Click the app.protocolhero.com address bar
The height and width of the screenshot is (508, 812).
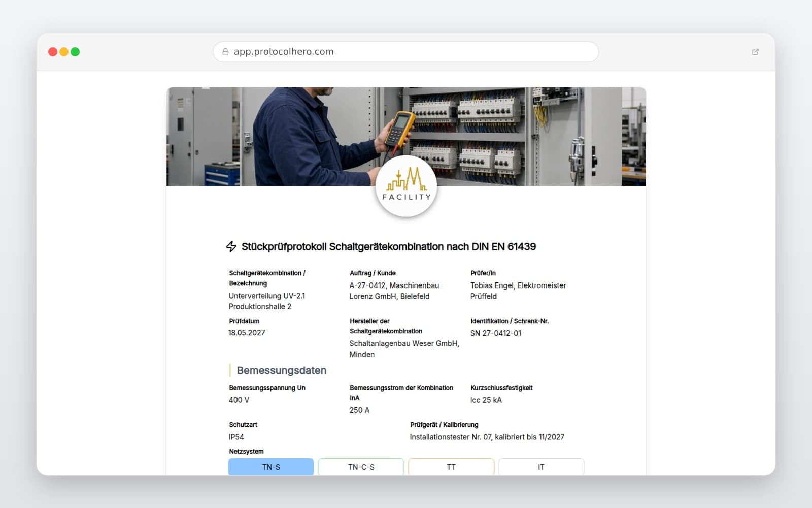(x=406, y=52)
